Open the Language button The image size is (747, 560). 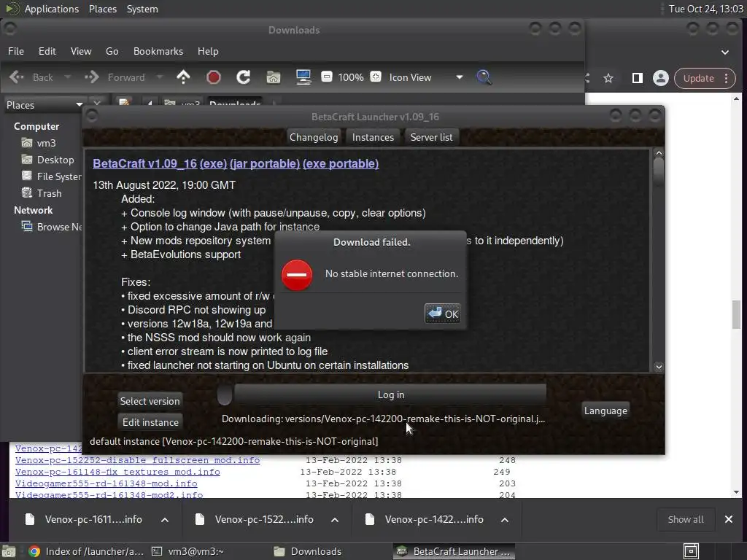point(605,411)
